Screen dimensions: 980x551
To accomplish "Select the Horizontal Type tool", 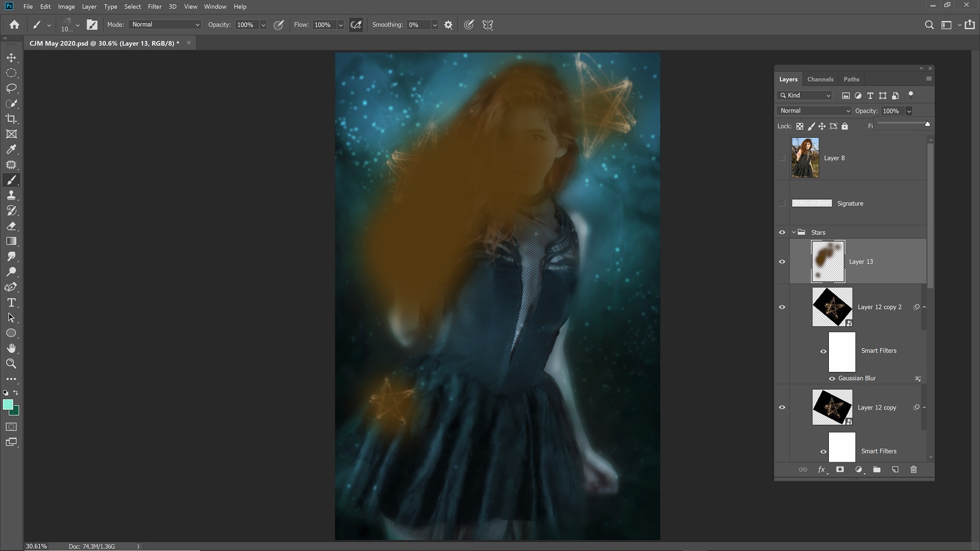I will [x=11, y=302].
